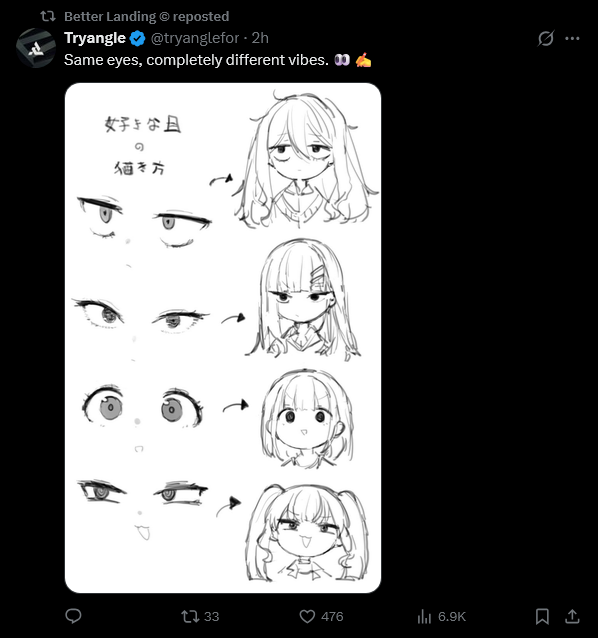Like the post with the heart icon

click(307, 616)
